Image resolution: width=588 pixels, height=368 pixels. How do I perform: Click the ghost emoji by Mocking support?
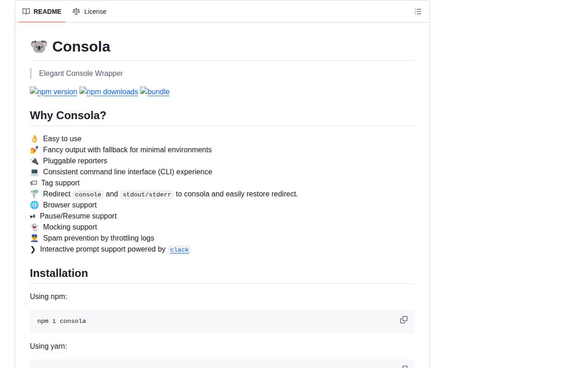click(34, 227)
